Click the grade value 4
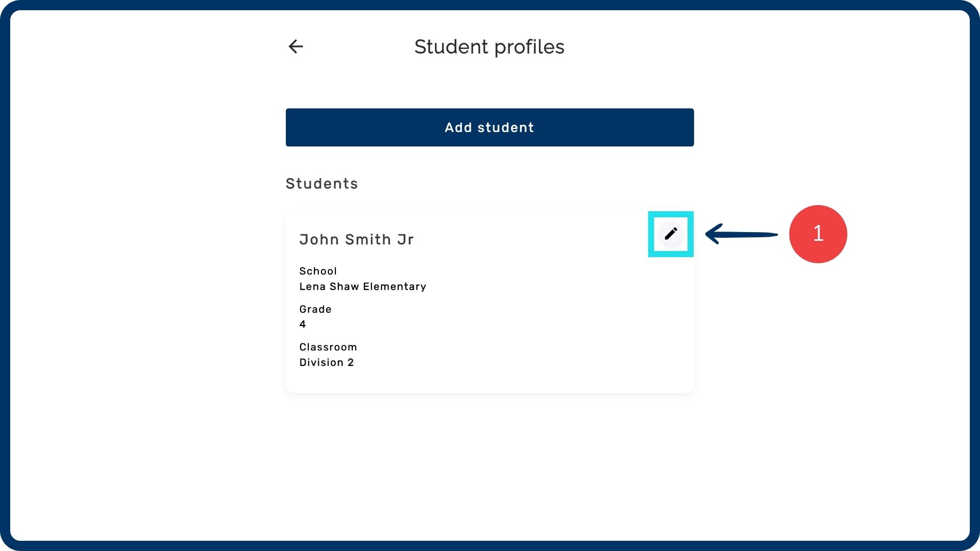 [x=303, y=324]
